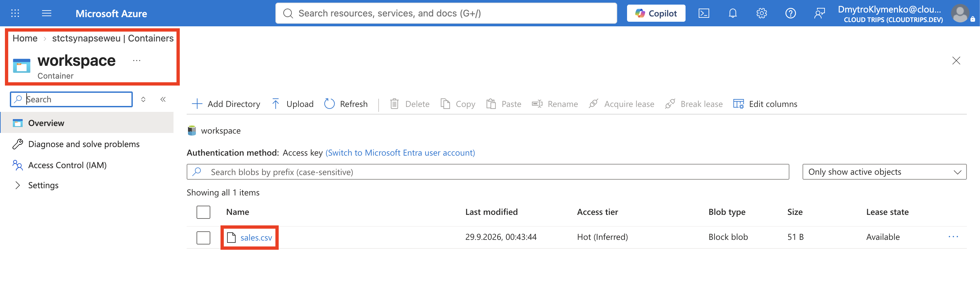Click the Refresh circular arrow icon

coord(329,104)
